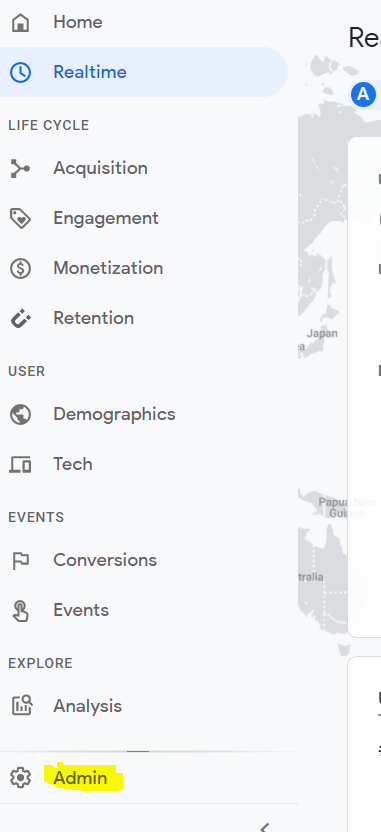
Task: Click the Engagement tag icon
Action: [20, 219]
